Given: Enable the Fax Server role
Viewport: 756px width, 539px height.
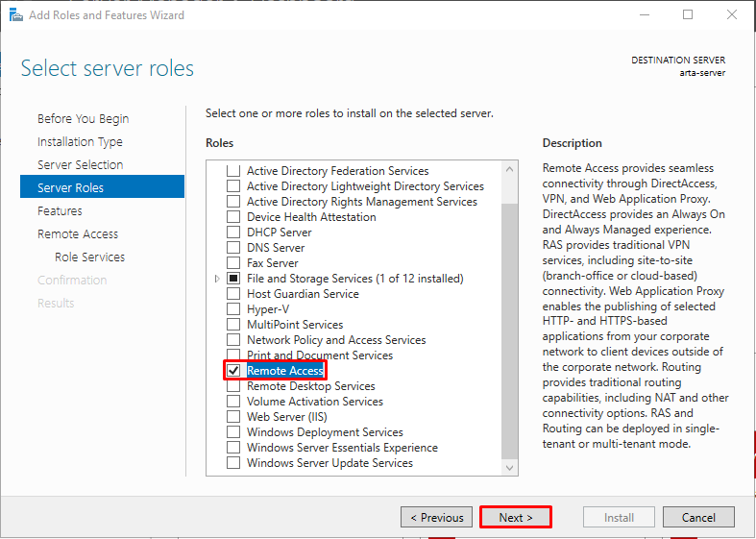Looking at the screenshot, I should pos(233,263).
